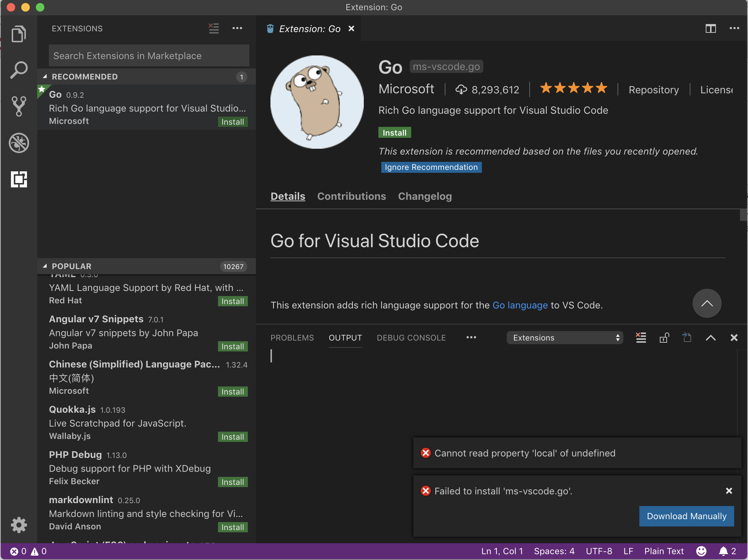Image resolution: width=748 pixels, height=560 pixels.
Task: Open the Source Control view icon
Action: [19, 106]
